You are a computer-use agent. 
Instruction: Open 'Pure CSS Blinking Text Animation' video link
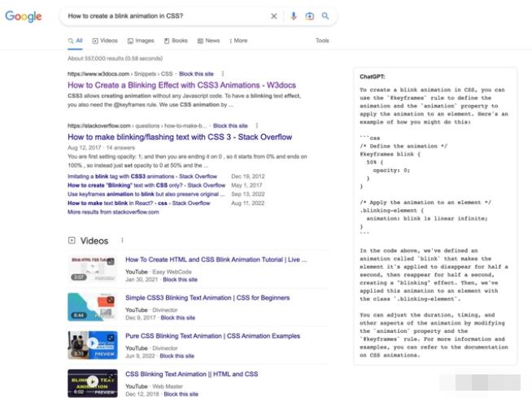[x=213, y=336]
